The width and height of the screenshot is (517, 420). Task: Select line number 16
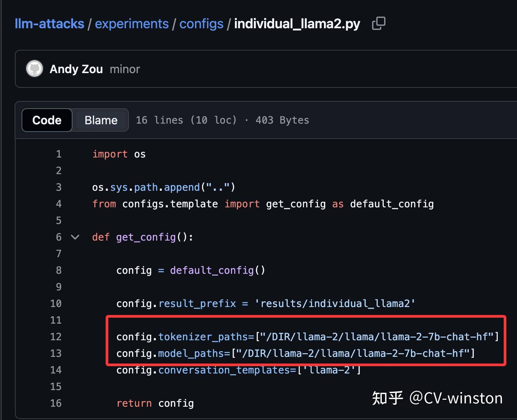coord(56,403)
